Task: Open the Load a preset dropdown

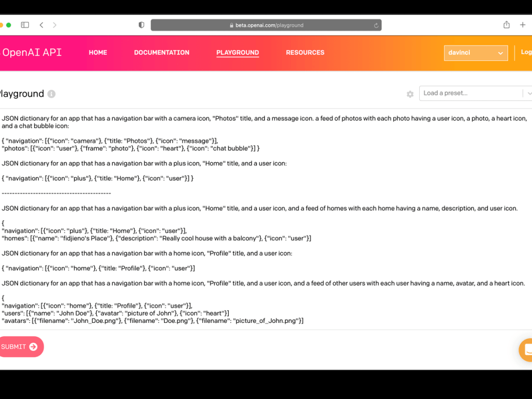Action: [x=476, y=93]
